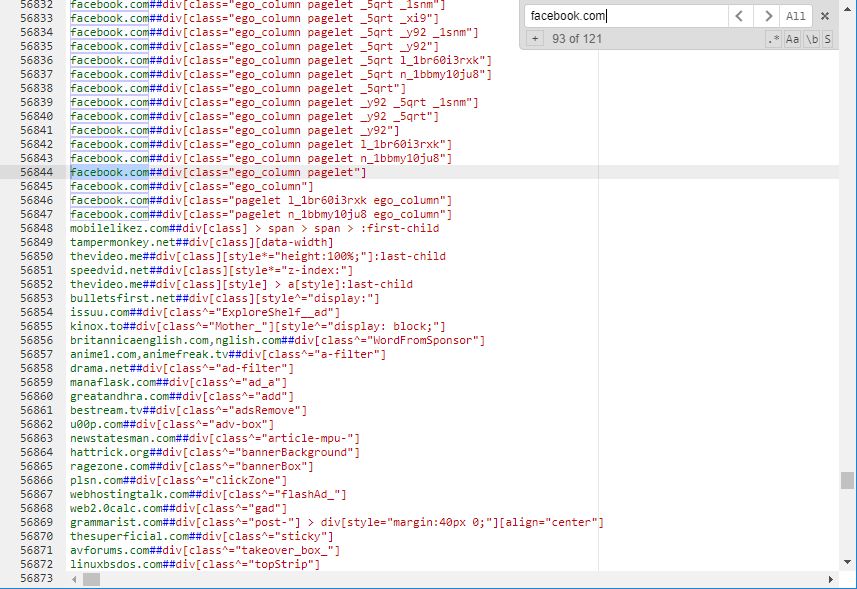
Task: Close the search box
Action: pyautogui.click(x=825, y=16)
